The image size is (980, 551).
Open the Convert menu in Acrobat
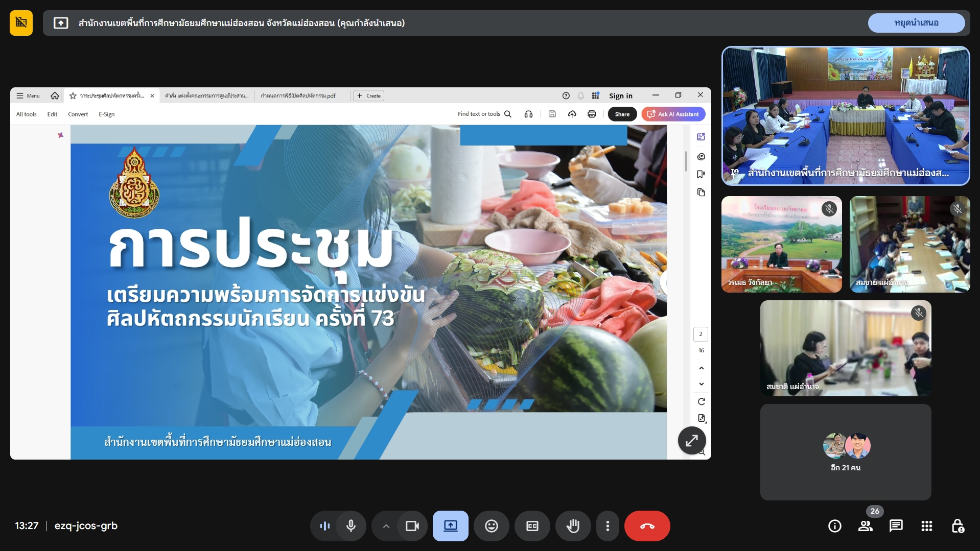click(x=78, y=114)
